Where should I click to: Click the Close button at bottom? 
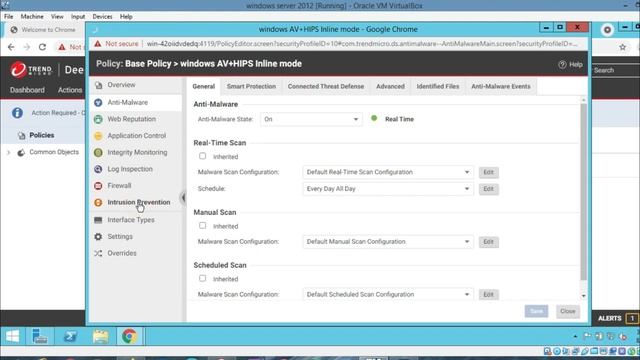pos(567,311)
